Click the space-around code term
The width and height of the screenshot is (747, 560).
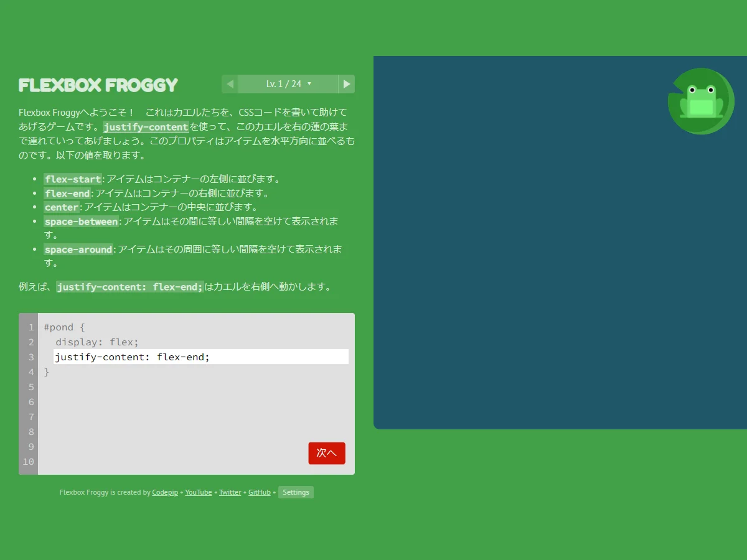pos(78,250)
